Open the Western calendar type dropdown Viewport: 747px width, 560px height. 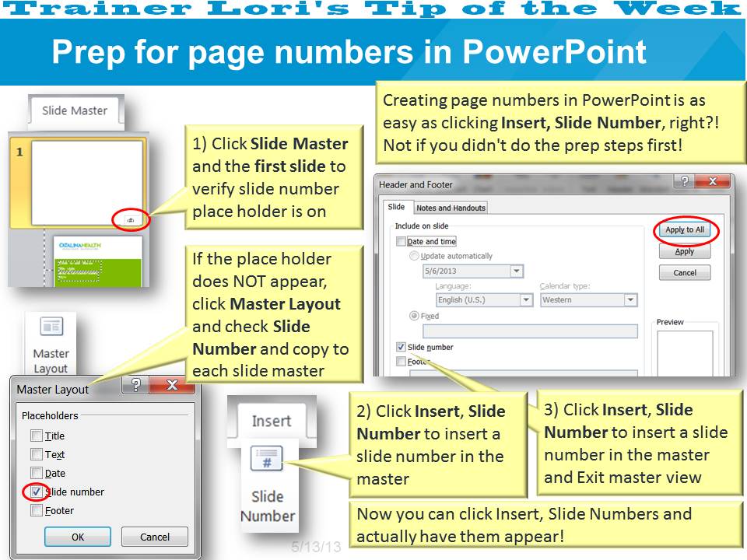tap(630, 299)
